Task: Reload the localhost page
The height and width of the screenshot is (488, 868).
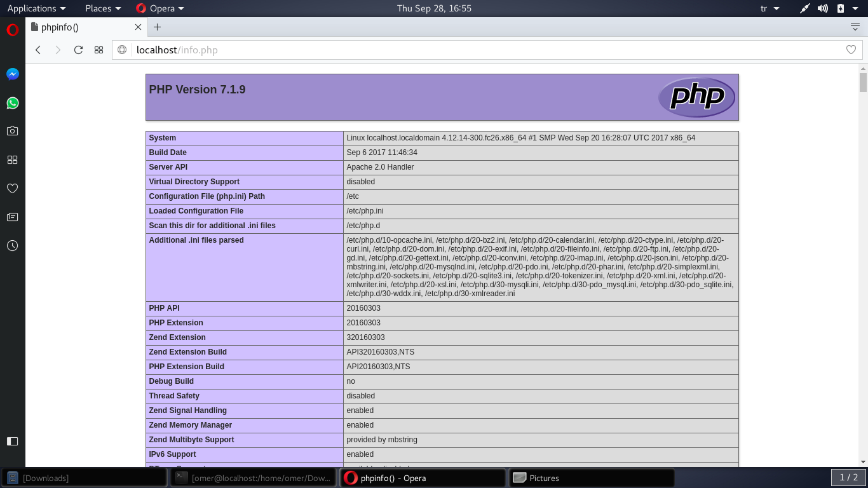Action: point(78,50)
